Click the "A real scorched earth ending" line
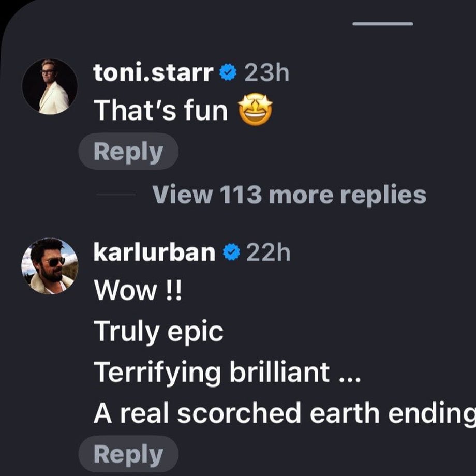The image size is (476, 476). coord(285,413)
